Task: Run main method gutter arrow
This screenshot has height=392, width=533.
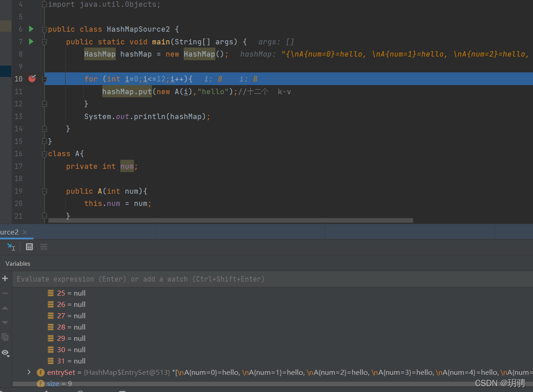Action: (x=31, y=42)
